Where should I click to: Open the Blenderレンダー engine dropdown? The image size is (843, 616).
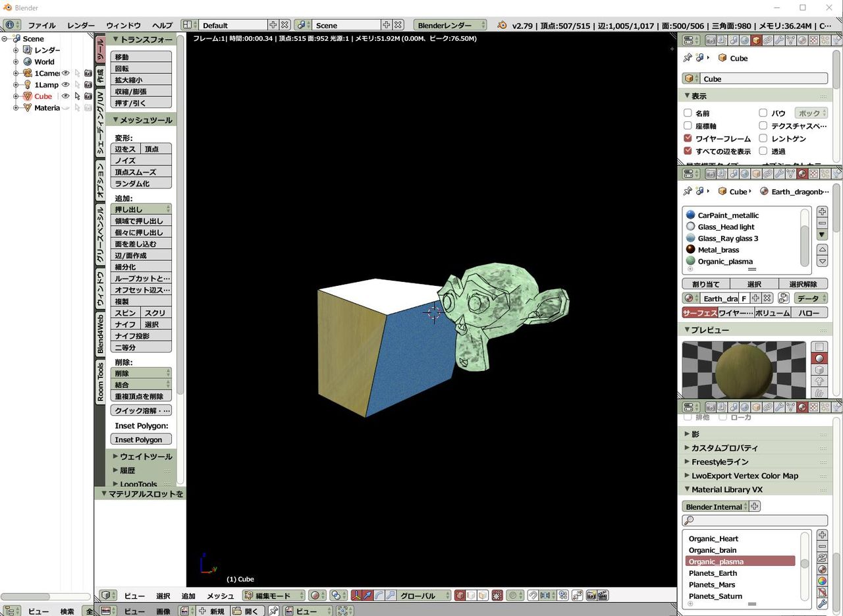(450, 25)
